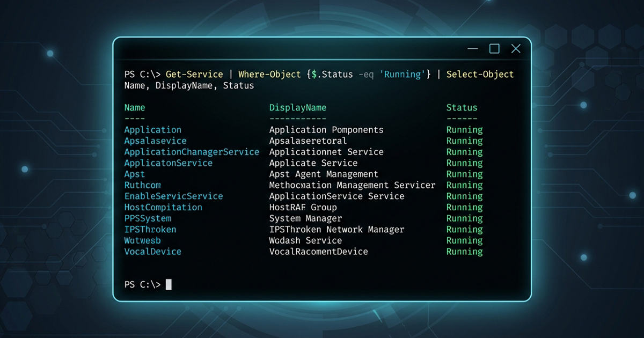The image size is (644, 338).
Task: Select the IPSThroken service name
Action: click(x=150, y=229)
